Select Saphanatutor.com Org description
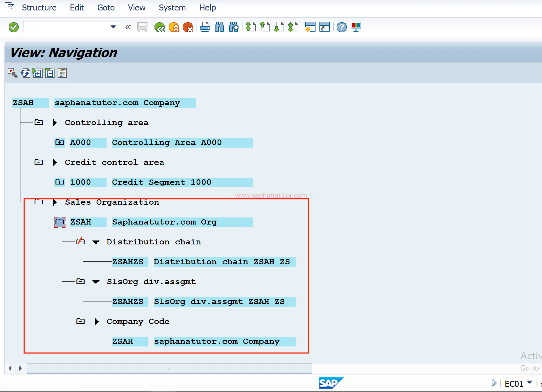Screen dimensions: 542x392 point(182,222)
